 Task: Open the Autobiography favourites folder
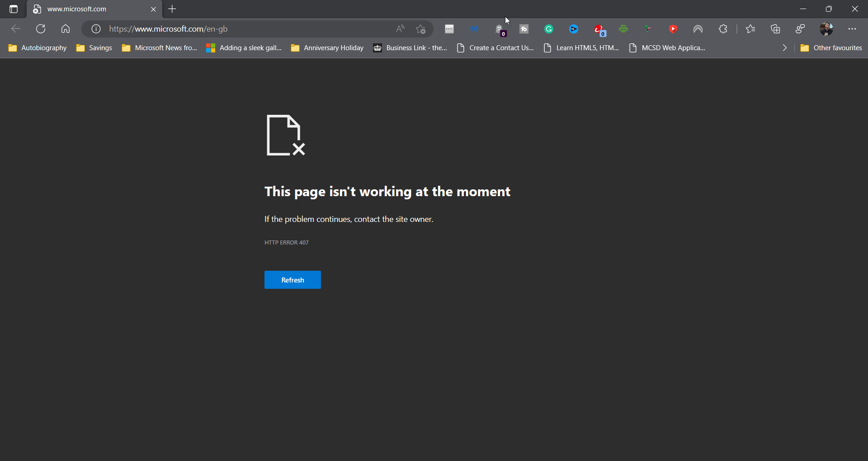[38, 48]
